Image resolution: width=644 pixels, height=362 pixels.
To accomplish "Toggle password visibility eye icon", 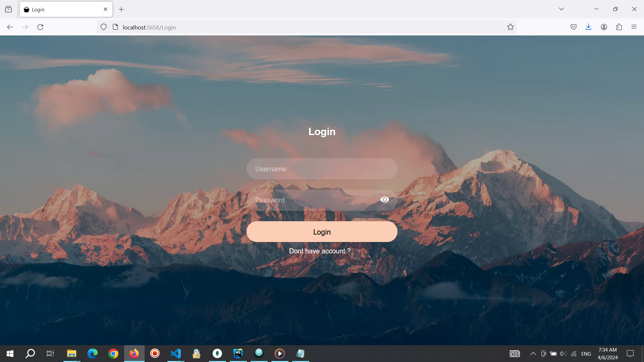I will pyautogui.click(x=384, y=200).
